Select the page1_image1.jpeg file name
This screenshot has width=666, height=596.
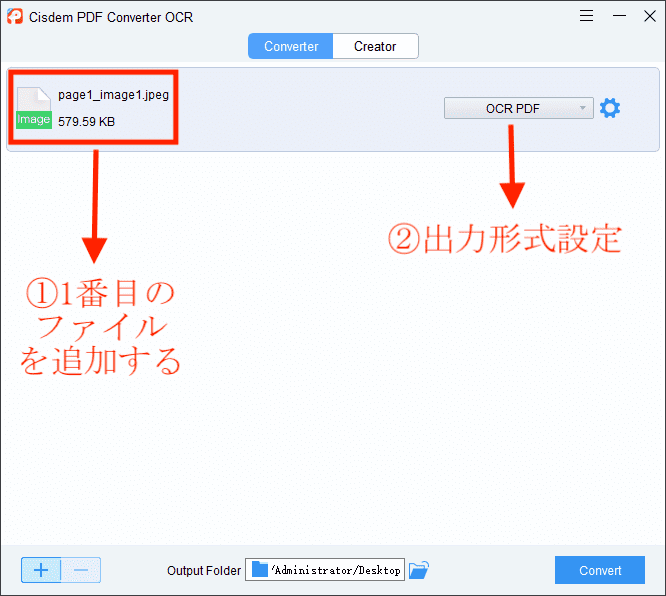[x=113, y=95]
